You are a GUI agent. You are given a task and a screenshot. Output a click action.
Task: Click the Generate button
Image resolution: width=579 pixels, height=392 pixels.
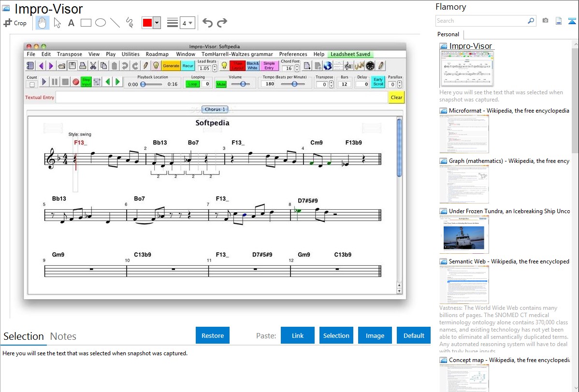[171, 66]
